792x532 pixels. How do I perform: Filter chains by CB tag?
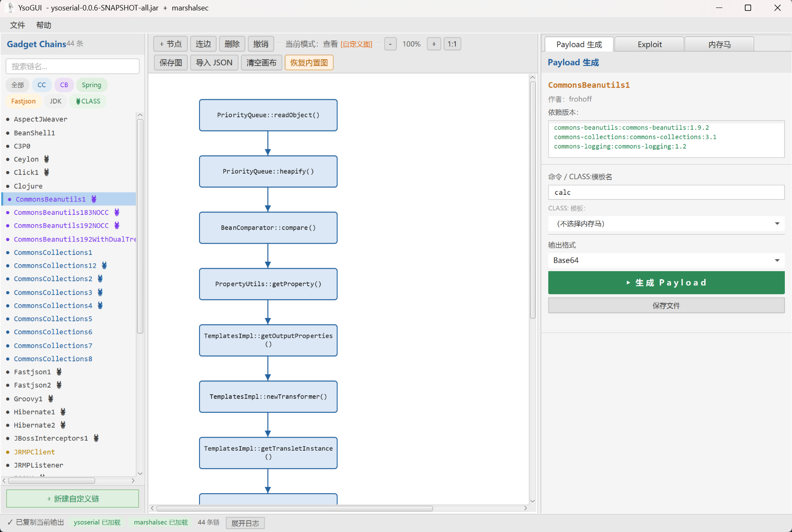64,85
